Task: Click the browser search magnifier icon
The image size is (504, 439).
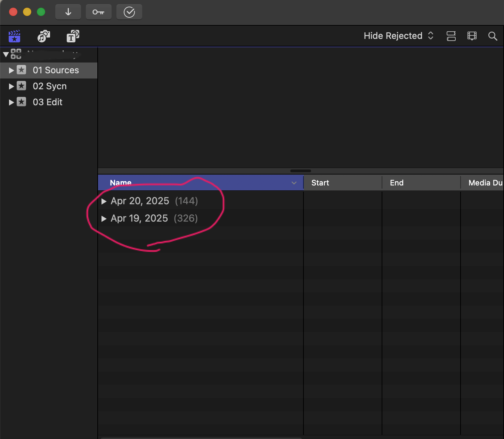Action: pyautogui.click(x=493, y=36)
